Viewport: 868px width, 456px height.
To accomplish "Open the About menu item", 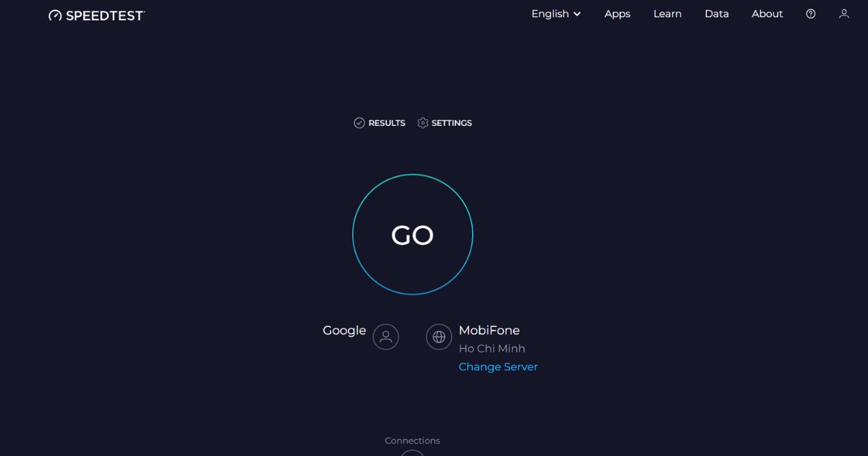I will pos(767,14).
